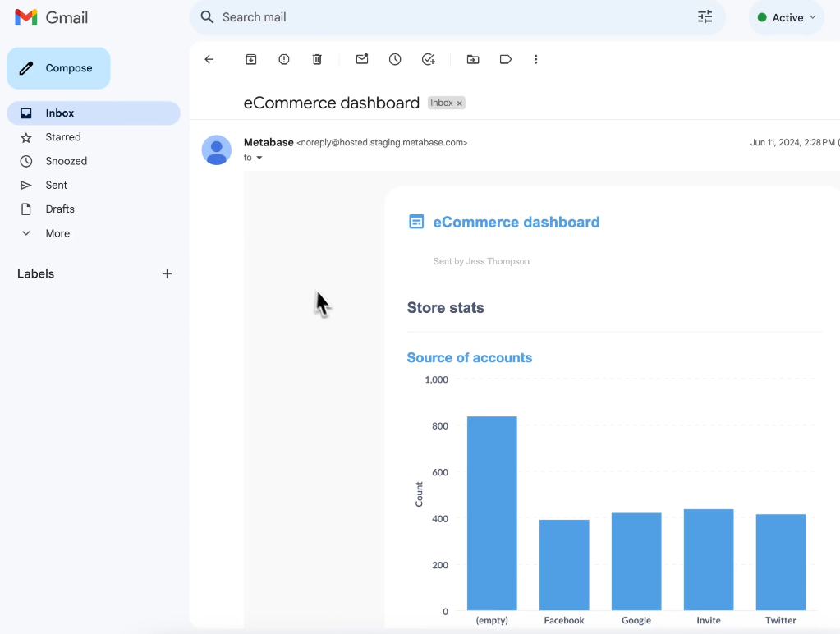Open the three-dot More options menu

tap(535, 59)
